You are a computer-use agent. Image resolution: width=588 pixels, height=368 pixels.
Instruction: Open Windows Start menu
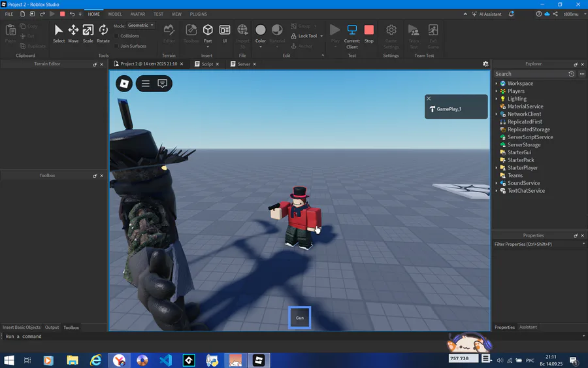(9, 360)
